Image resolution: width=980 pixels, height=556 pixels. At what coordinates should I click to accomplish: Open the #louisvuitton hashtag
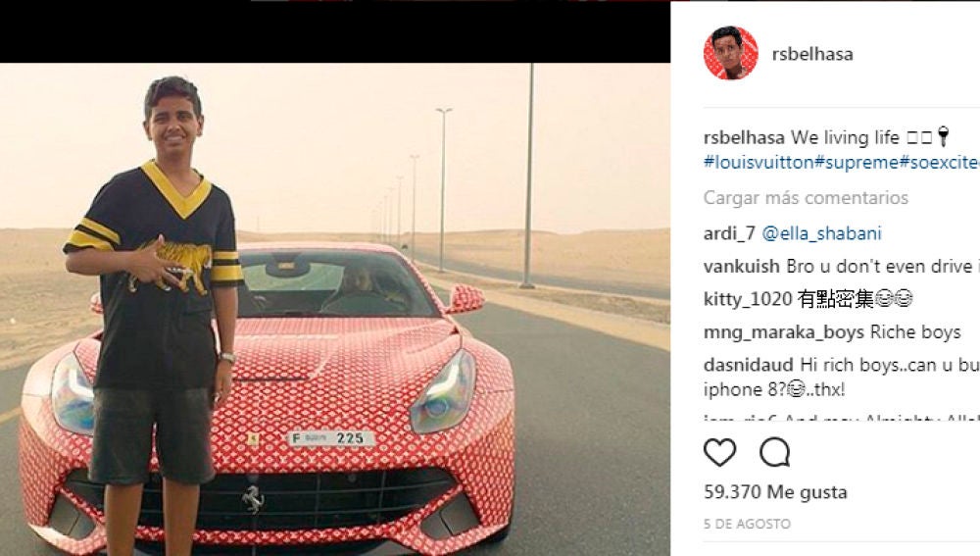[759, 162]
